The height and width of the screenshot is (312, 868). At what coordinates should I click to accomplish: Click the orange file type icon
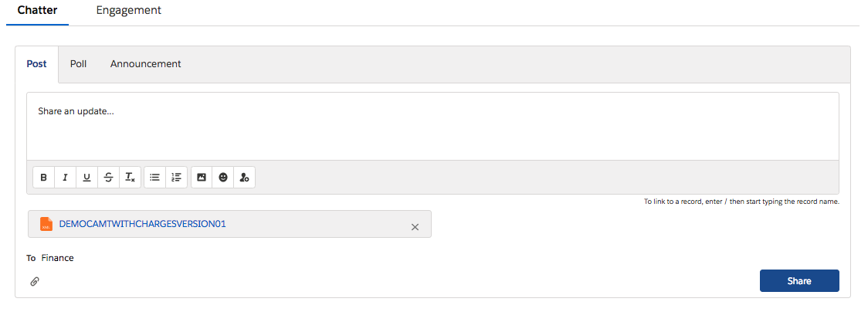[x=46, y=224]
